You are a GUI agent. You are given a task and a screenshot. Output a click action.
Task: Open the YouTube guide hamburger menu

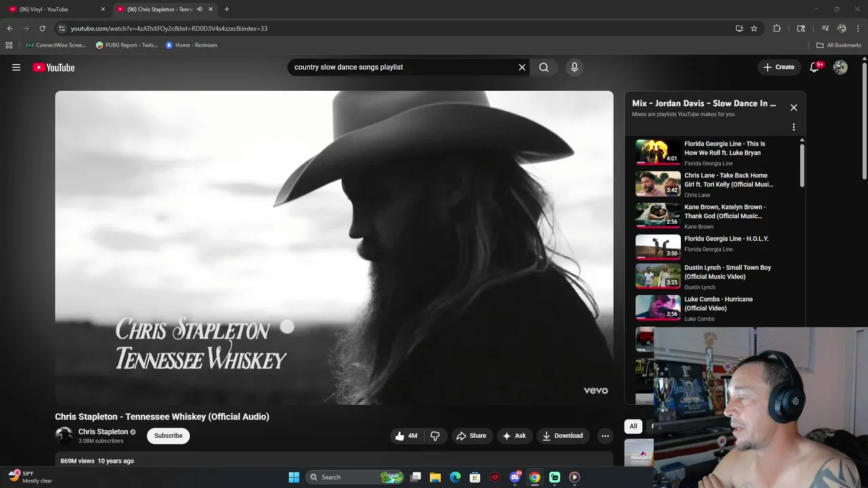[16, 67]
